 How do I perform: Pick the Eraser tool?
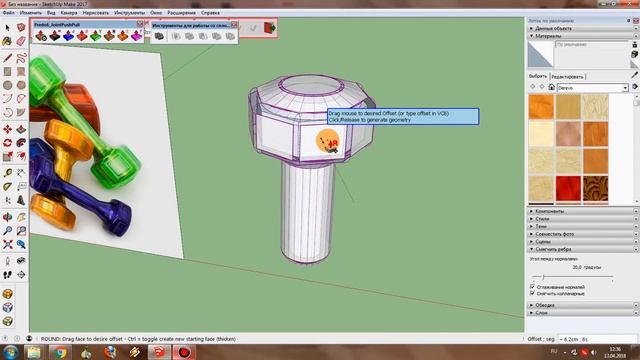click(21, 41)
